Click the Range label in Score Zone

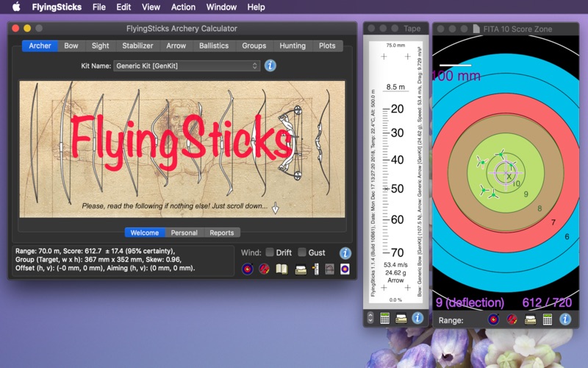451,320
